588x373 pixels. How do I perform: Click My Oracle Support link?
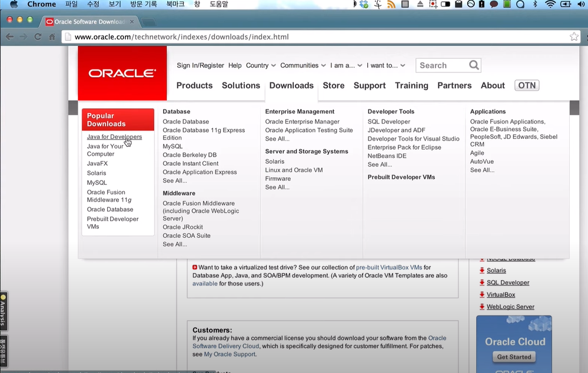coord(230,354)
